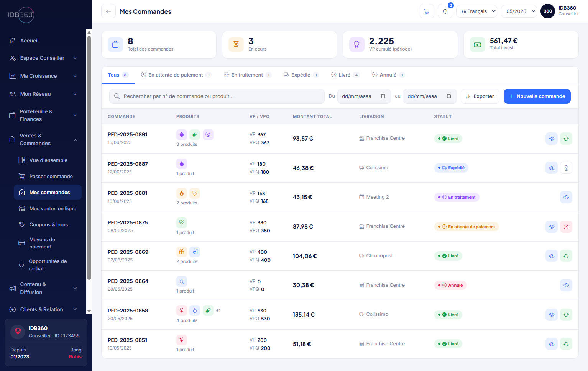View details of order PED-2025-0875
The image size is (588, 371).
pyautogui.click(x=552, y=227)
